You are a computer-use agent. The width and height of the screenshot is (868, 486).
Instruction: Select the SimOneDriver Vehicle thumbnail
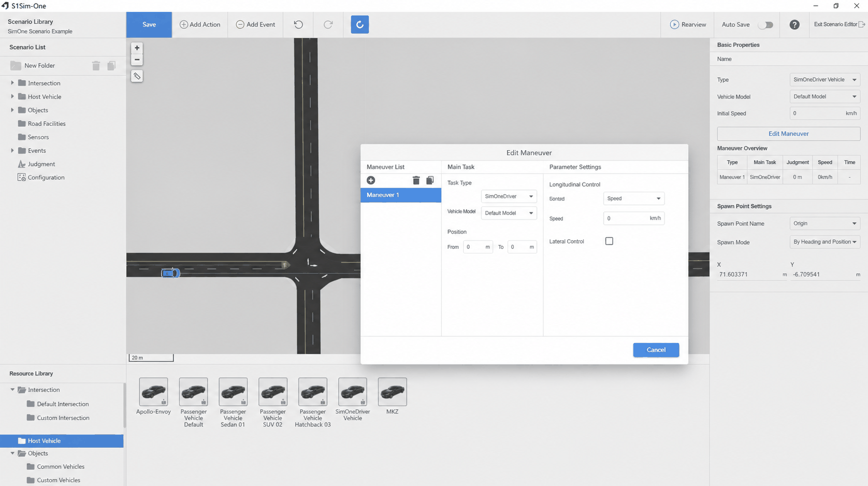353,392
